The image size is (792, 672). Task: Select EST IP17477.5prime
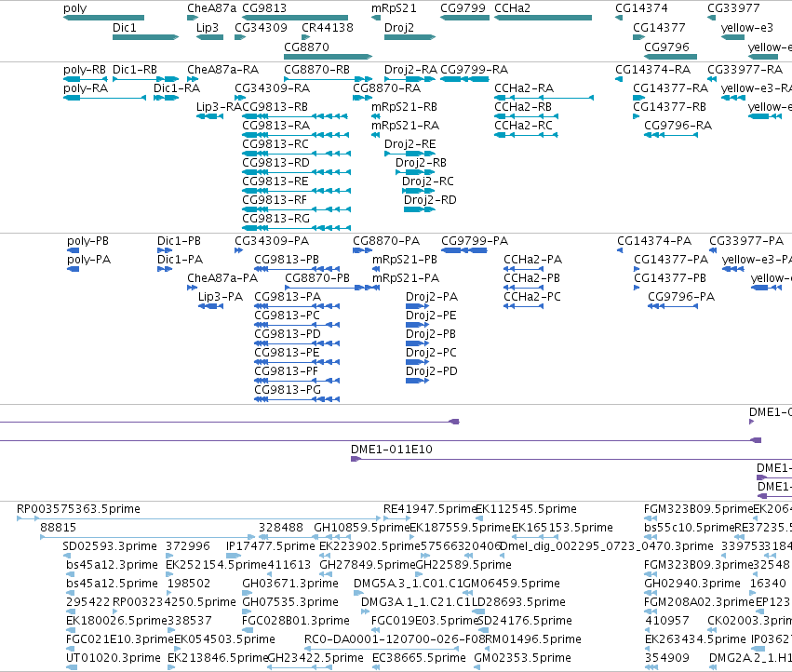click(234, 556)
